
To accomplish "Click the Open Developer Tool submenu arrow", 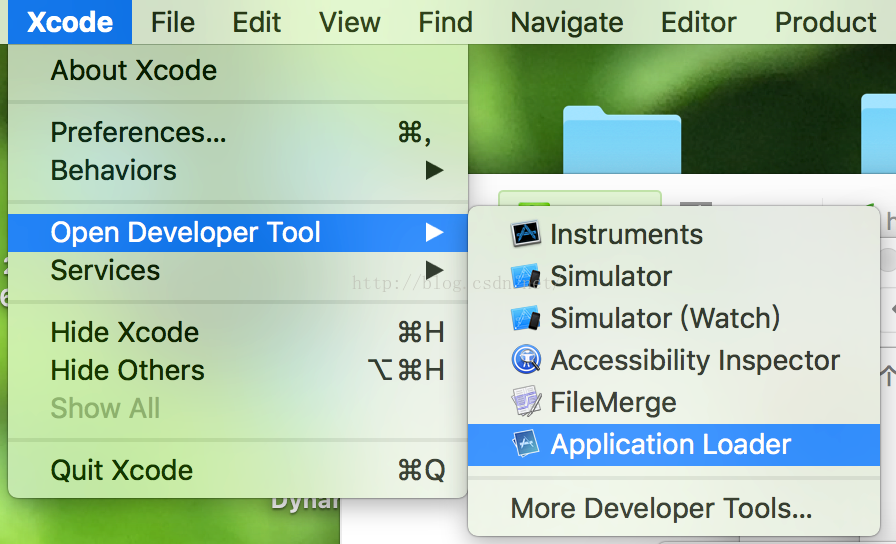I will pos(434,233).
